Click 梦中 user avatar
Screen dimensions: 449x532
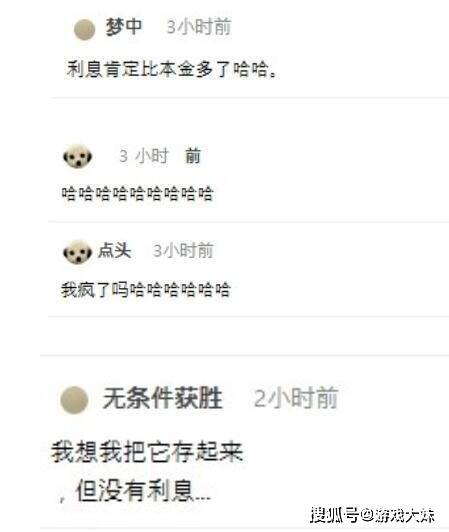point(84,30)
